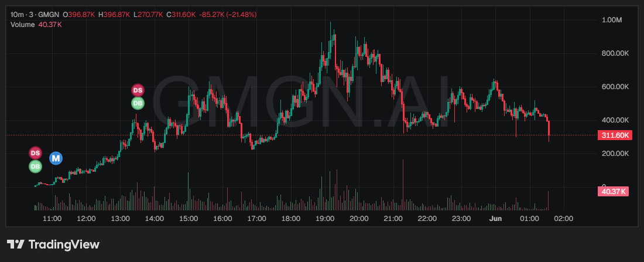Click the 600.00K price axis label

[615, 86]
